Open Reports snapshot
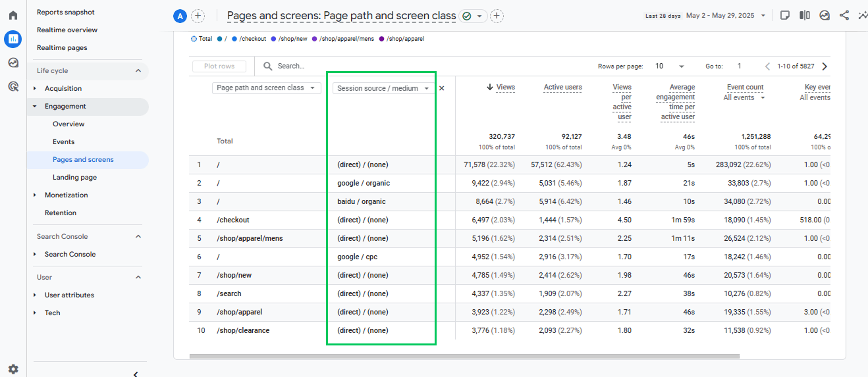Screen dimensions: 868x377 (66, 12)
